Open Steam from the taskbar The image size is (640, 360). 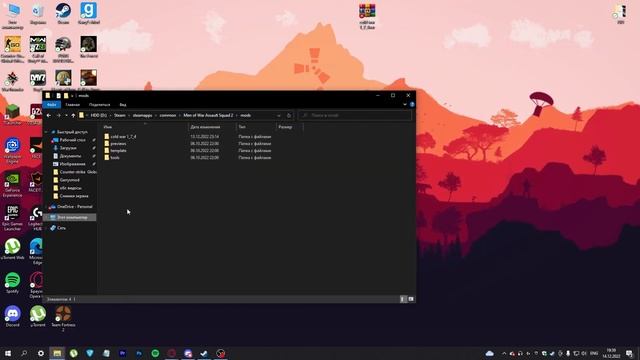click(x=204, y=353)
